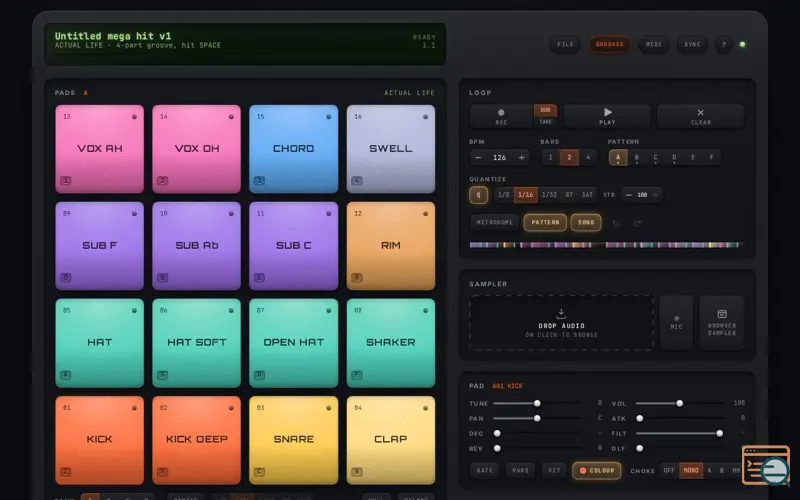
Task: Trigger the VOX AH pad
Action: pyautogui.click(x=99, y=149)
